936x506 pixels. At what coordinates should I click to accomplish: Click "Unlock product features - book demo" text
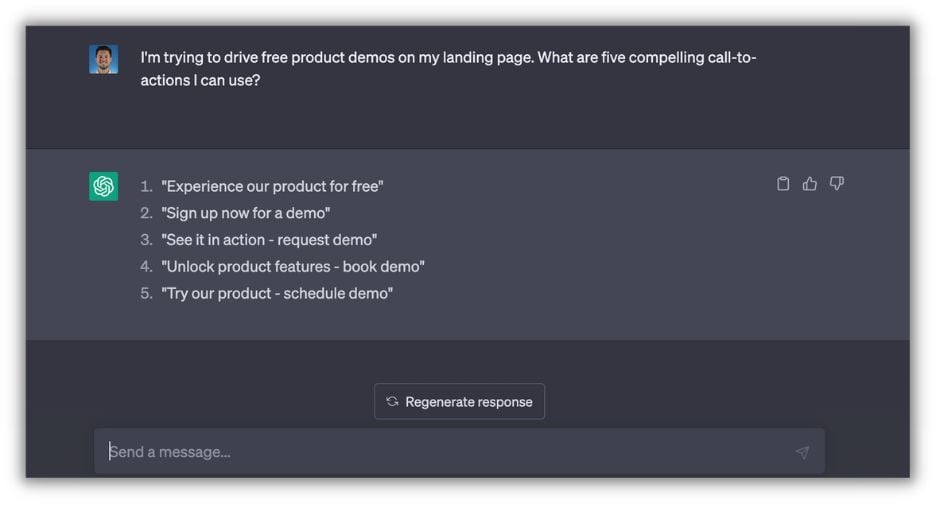coord(293,267)
